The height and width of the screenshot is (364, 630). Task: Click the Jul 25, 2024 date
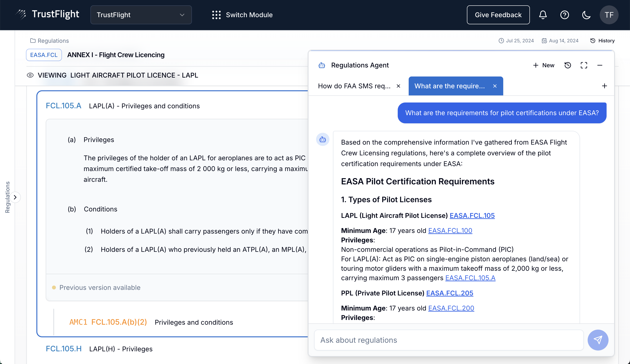coord(516,40)
